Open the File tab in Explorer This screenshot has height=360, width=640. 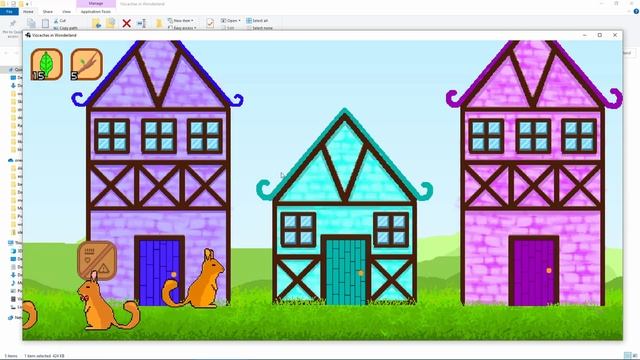pos(9,12)
